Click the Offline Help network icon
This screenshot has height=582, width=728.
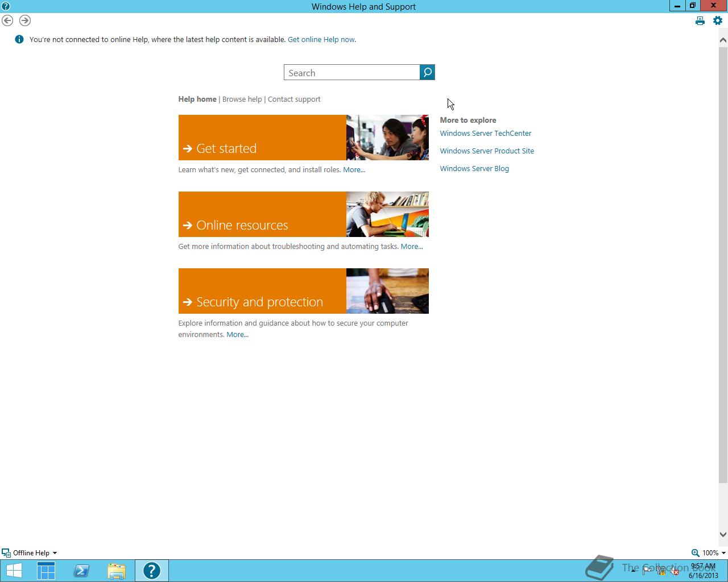6,552
